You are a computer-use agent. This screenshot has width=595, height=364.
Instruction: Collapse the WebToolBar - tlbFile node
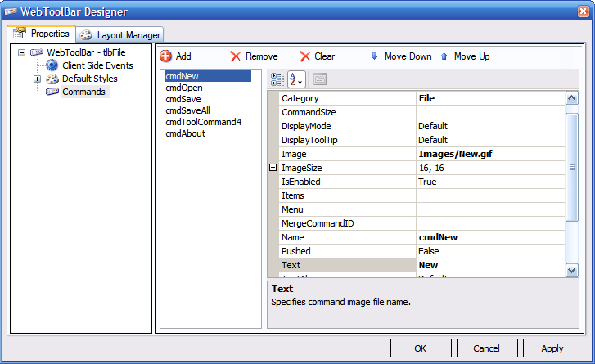[21, 52]
